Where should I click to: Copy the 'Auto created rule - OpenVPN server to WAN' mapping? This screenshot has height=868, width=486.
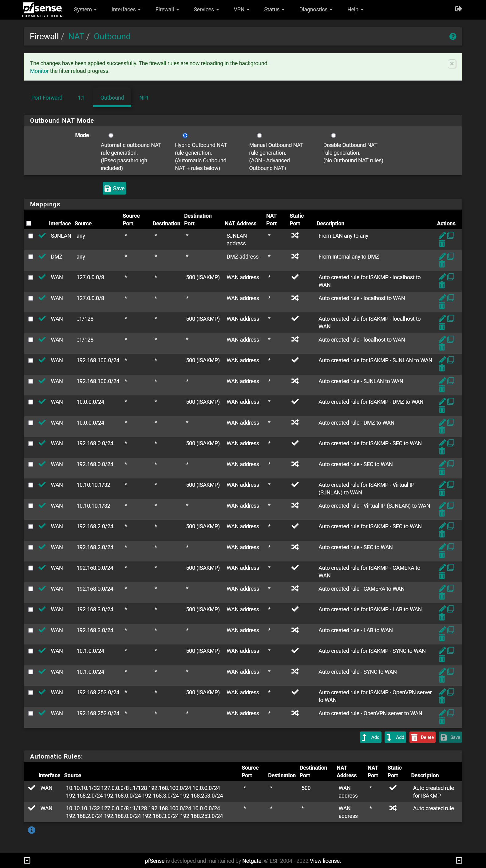(451, 713)
